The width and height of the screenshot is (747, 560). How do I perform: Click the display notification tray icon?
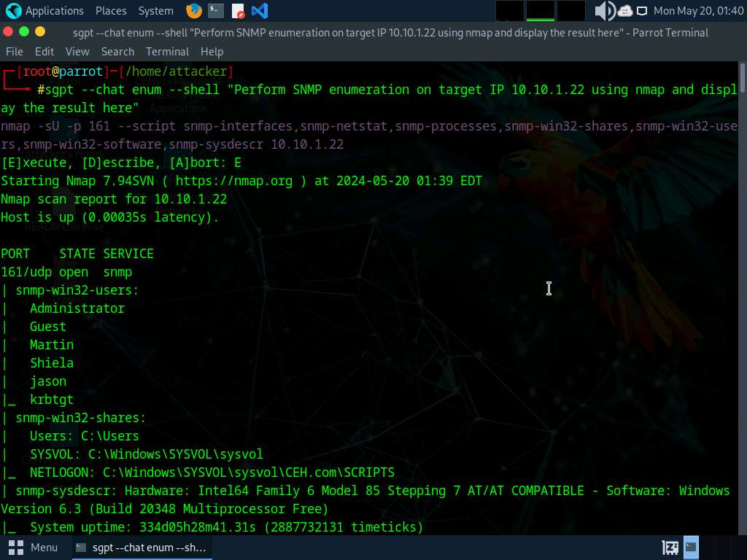(642, 11)
